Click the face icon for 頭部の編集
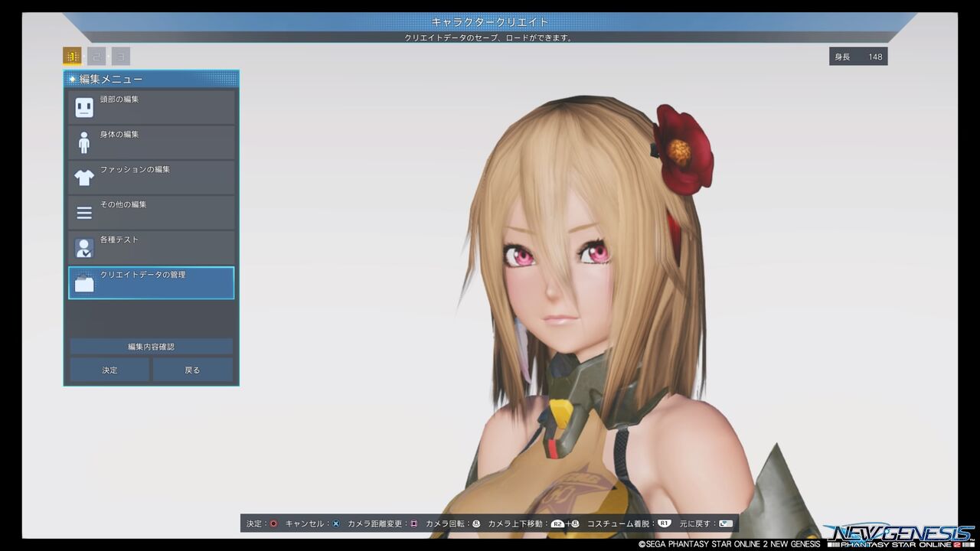980x551 pixels. (x=84, y=107)
